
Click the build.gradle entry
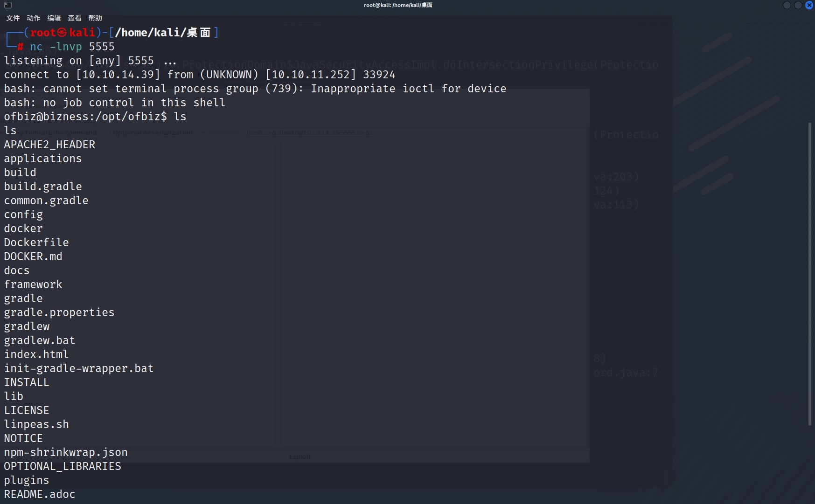(x=43, y=186)
